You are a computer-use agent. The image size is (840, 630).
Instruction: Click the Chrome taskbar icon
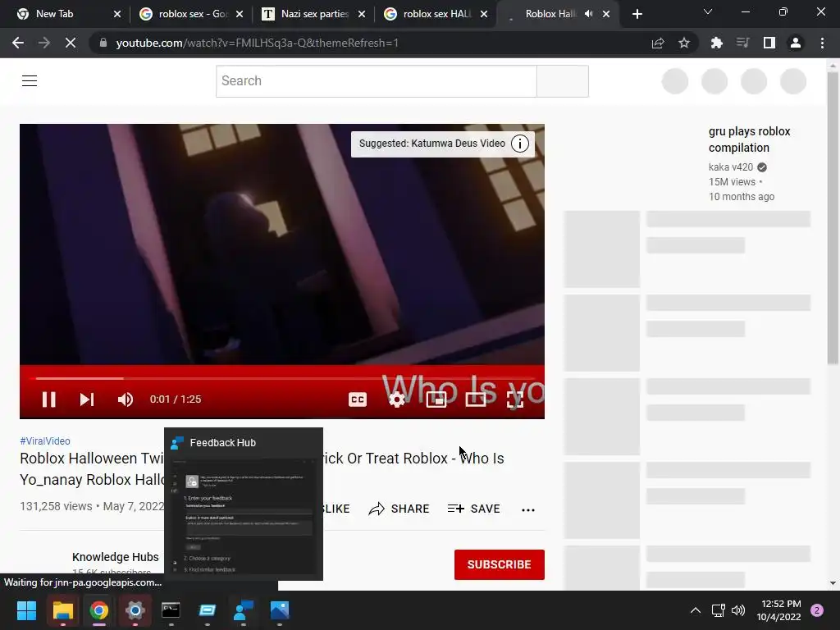[99, 610]
